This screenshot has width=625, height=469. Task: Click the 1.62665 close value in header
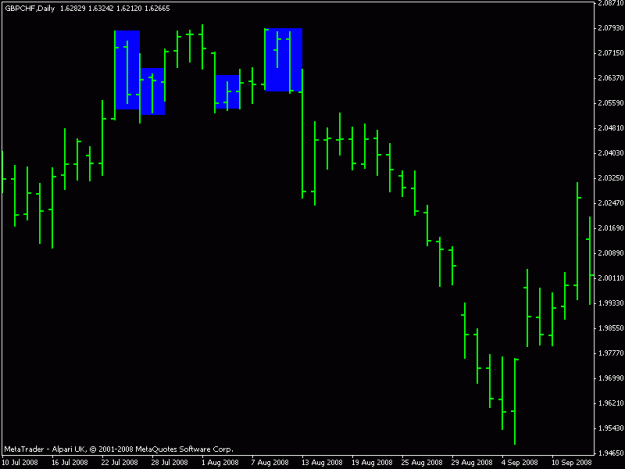[x=157, y=8]
